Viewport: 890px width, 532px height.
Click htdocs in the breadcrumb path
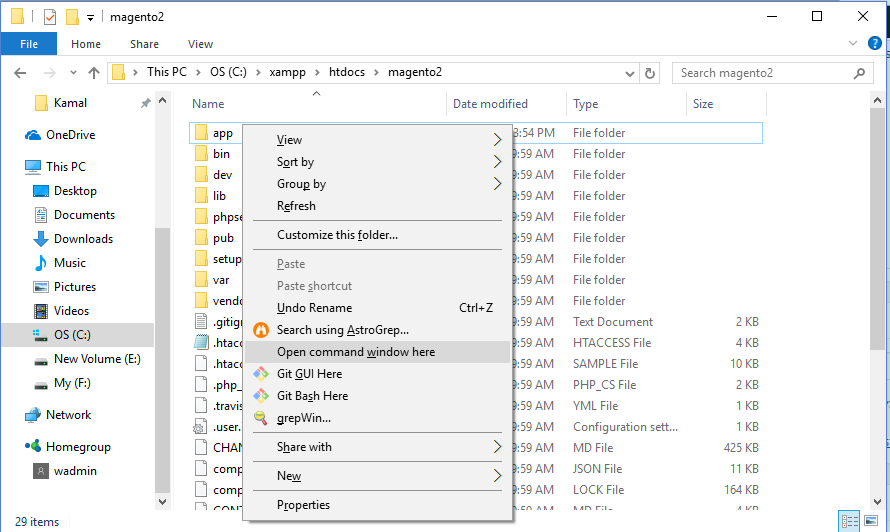point(347,72)
